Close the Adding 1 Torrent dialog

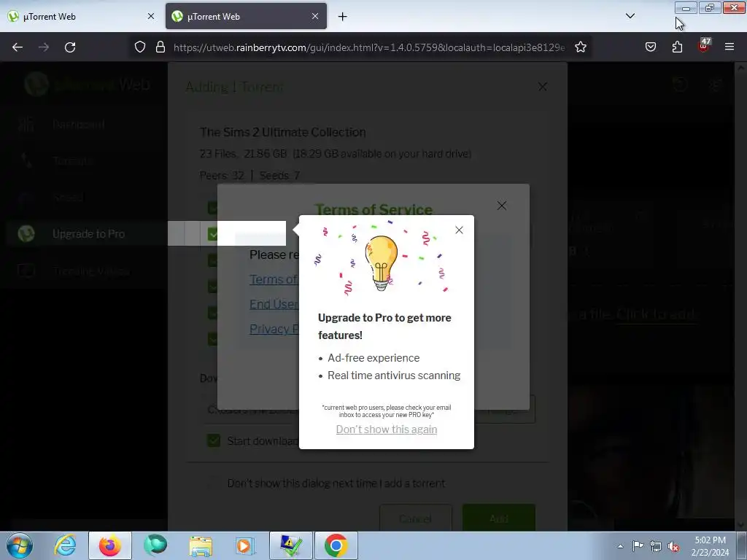click(x=543, y=87)
